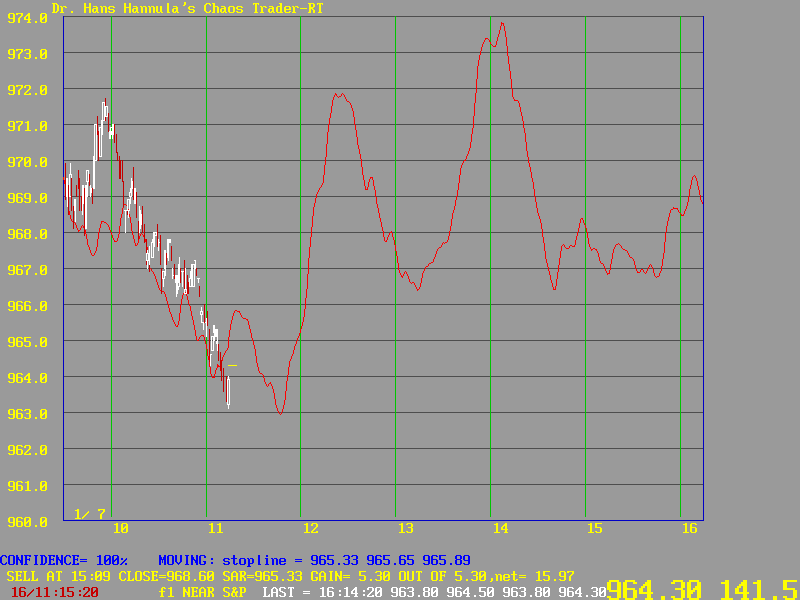This screenshot has width=800, height=600.
Task: Select the 970.0 price axis label
Action: [x=27, y=162]
